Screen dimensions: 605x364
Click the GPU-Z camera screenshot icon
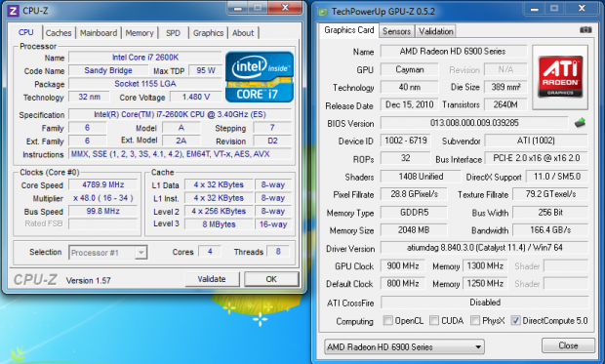click(585, 29)
